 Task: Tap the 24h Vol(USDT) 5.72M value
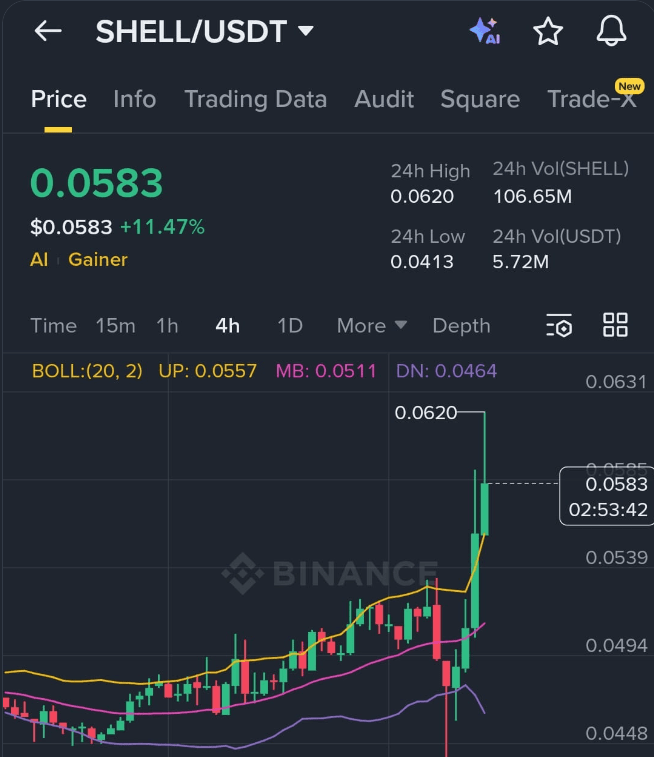coord(520,262)
